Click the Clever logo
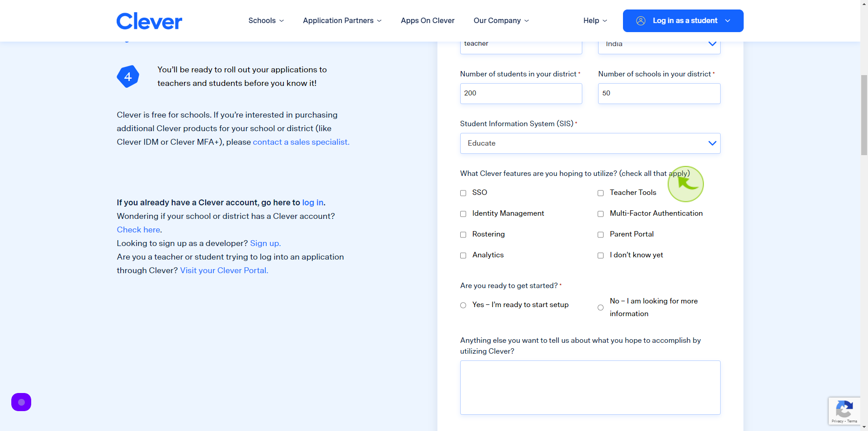This screenshot has width=868, height=431. (x=149, y=21)
